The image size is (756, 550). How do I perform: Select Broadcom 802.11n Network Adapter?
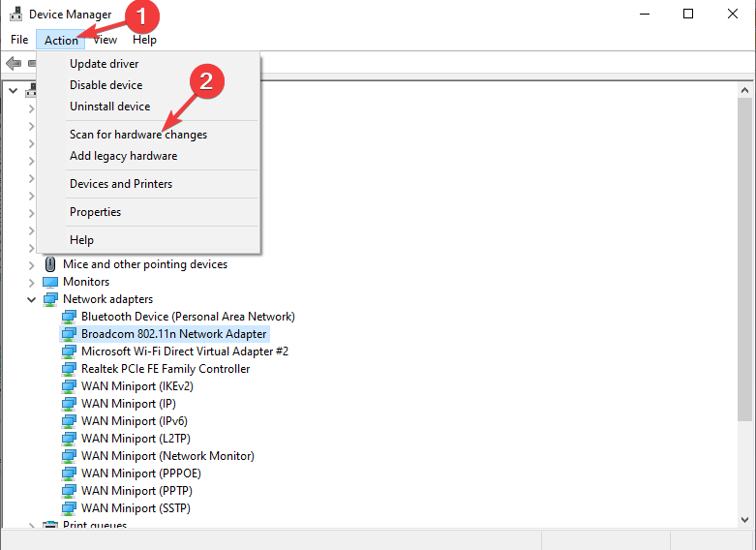pos(173,334)
